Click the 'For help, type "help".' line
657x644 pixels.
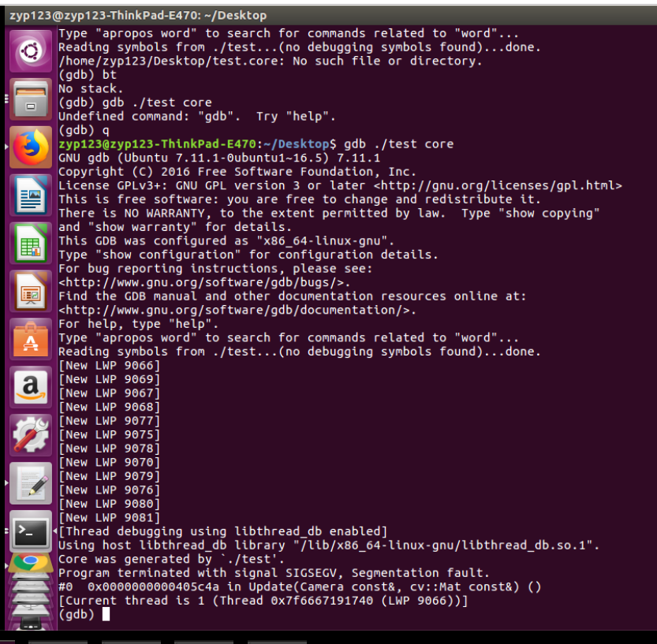point(138,324)
